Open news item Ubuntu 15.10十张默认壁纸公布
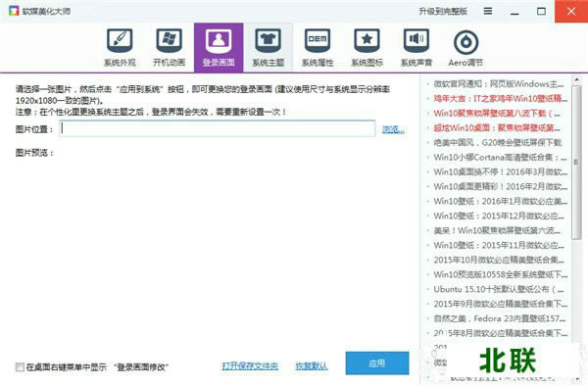The image size is (588, 386). [499, 289]
